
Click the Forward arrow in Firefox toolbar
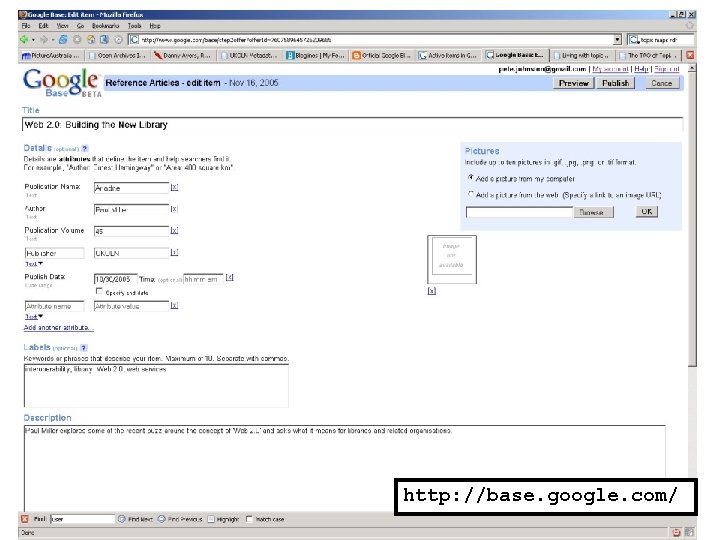coord(44,40)
